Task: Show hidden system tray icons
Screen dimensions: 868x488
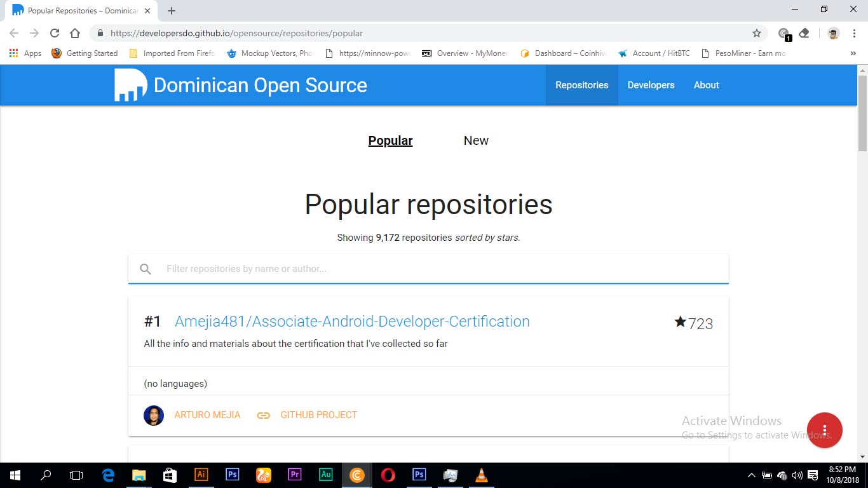Action: [x=752, y=475]
